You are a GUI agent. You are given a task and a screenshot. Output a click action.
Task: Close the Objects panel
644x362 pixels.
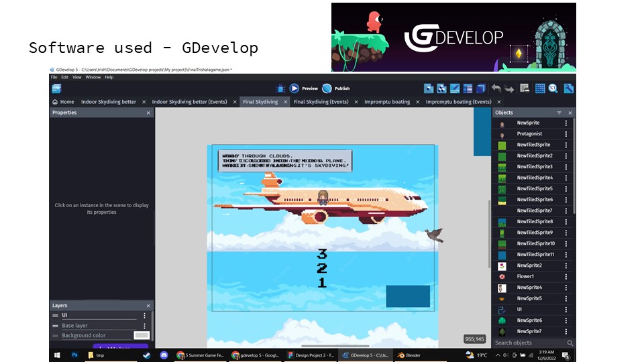coord(570,113)
